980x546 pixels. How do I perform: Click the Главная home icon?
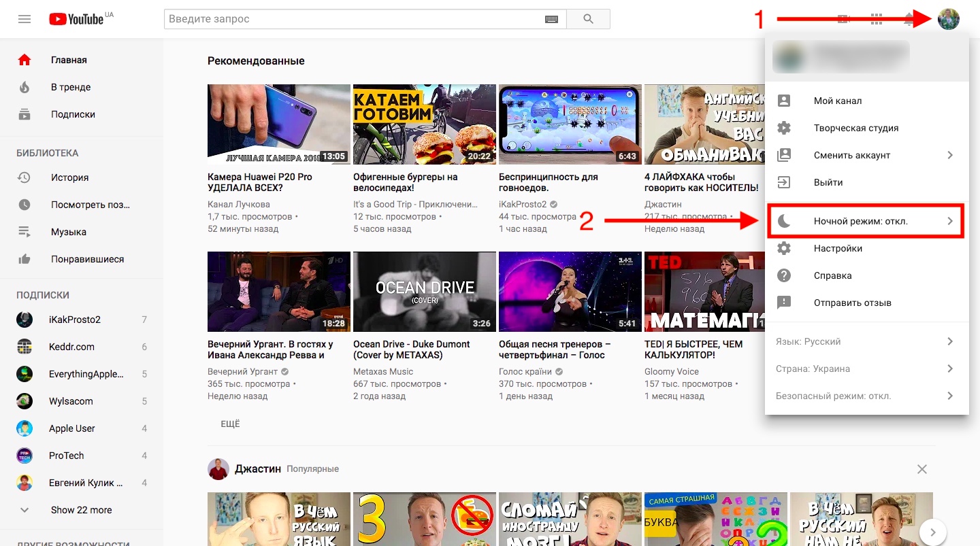tap(24, 60)
